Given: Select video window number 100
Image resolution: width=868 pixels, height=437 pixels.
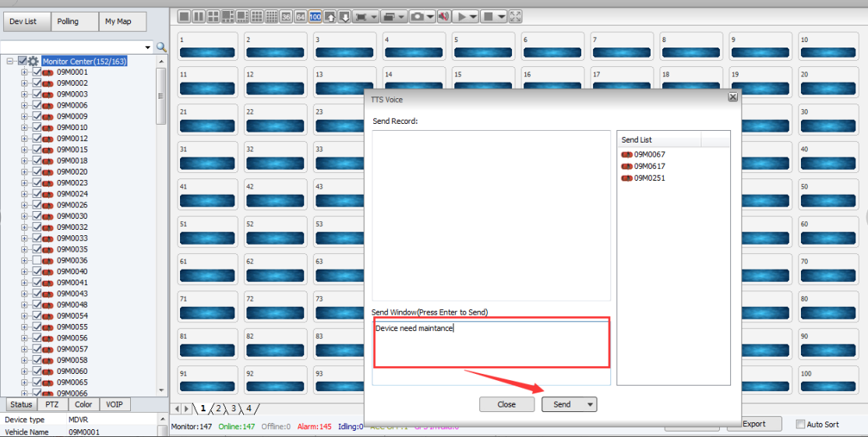Looking at the screenshot, I should [829, 380].
